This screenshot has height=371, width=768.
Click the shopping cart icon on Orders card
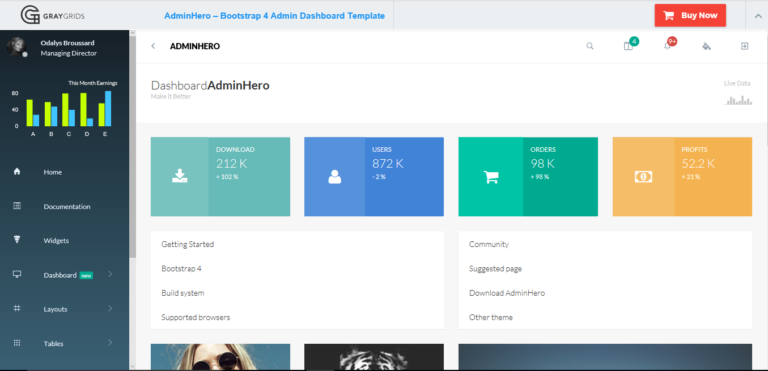(x=491, y=177)
